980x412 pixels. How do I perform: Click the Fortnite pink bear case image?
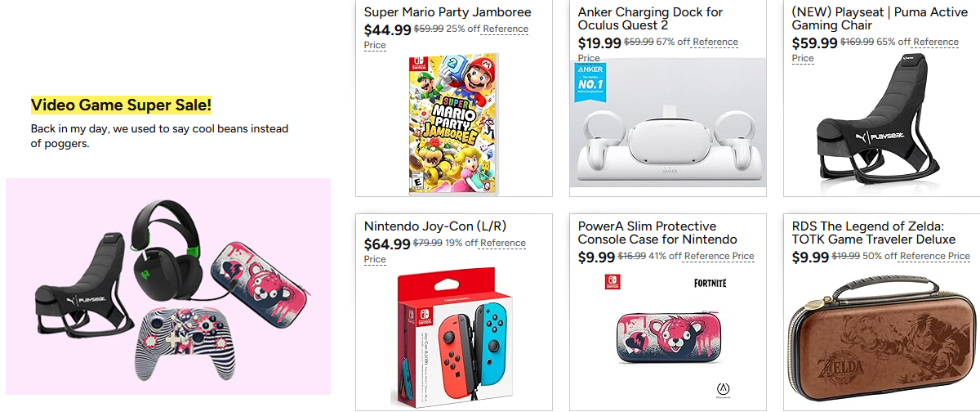668,335
